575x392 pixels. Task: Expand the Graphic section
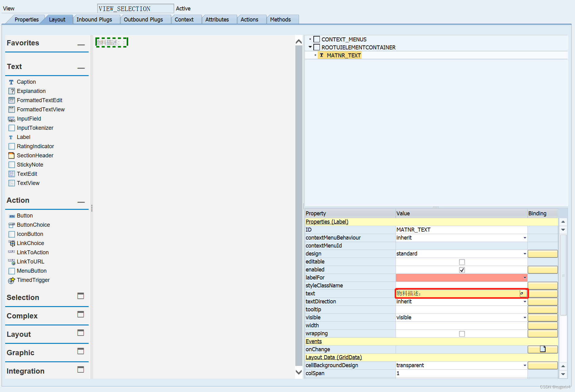click(x=81, y=351)
